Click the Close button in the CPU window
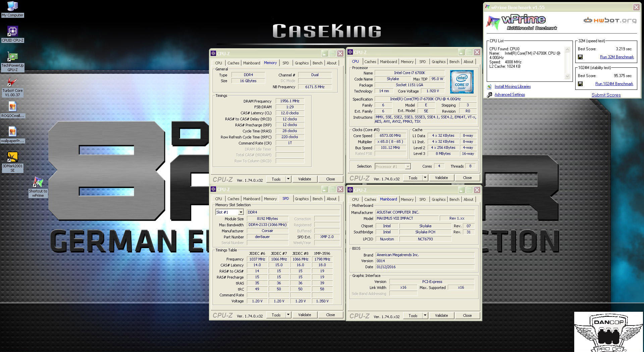Image resolution: width=644 pixels, height=352 pixels. [x=467, y=178]
